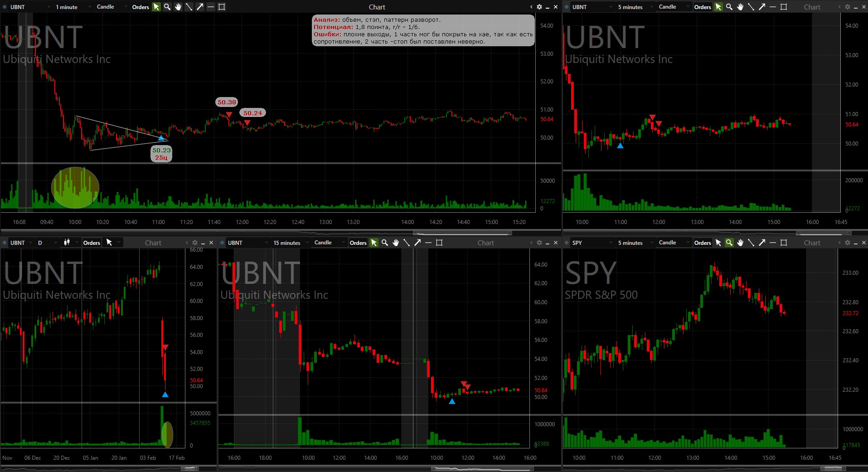
Task: Activate magnifier in 15 minutes chart
Action: [385, 243]
